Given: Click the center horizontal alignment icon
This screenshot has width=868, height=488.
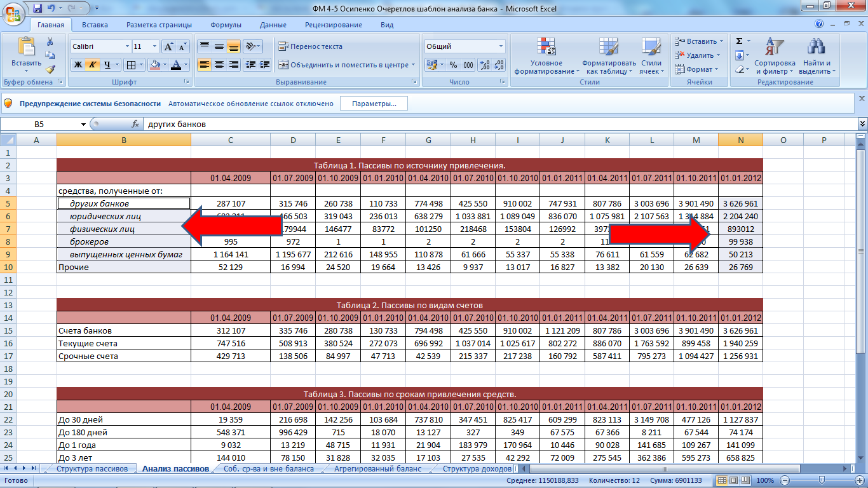Looking at the screenshot, I should pyautogui.click(x=219, y=65).
